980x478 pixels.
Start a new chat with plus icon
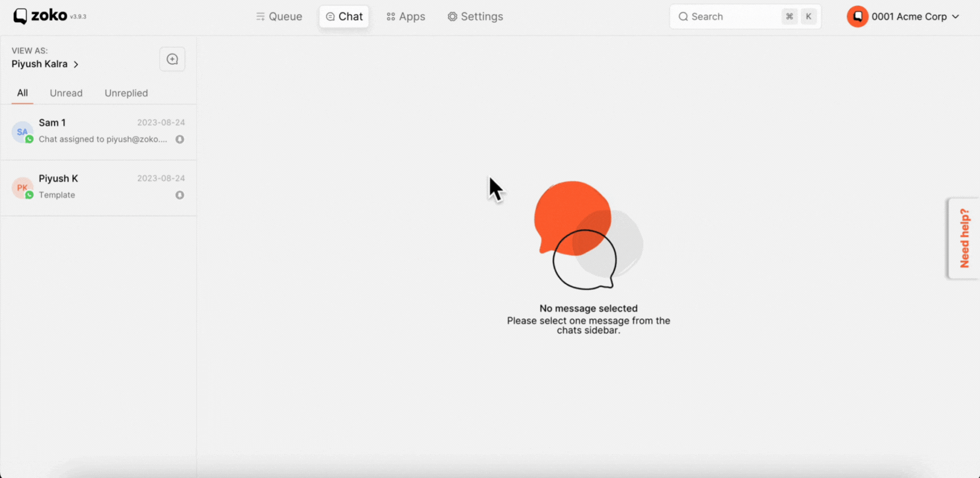point(172,59)
